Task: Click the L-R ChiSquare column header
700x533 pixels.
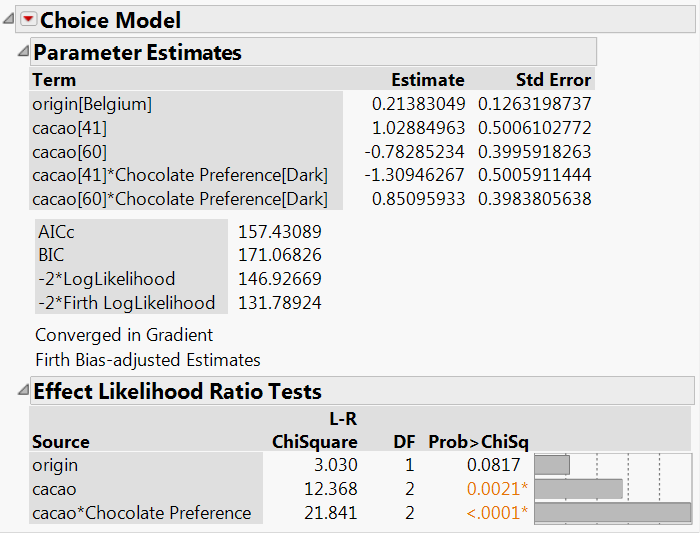Action: pos(314,431)
